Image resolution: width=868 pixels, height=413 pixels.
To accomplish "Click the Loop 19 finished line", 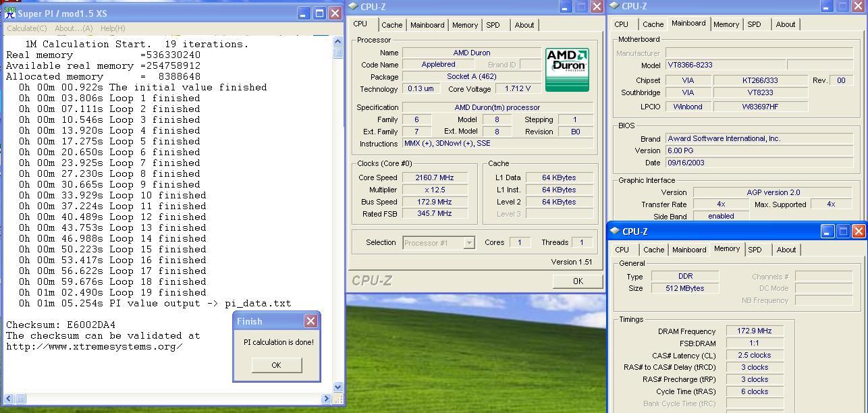I will 112,292.
